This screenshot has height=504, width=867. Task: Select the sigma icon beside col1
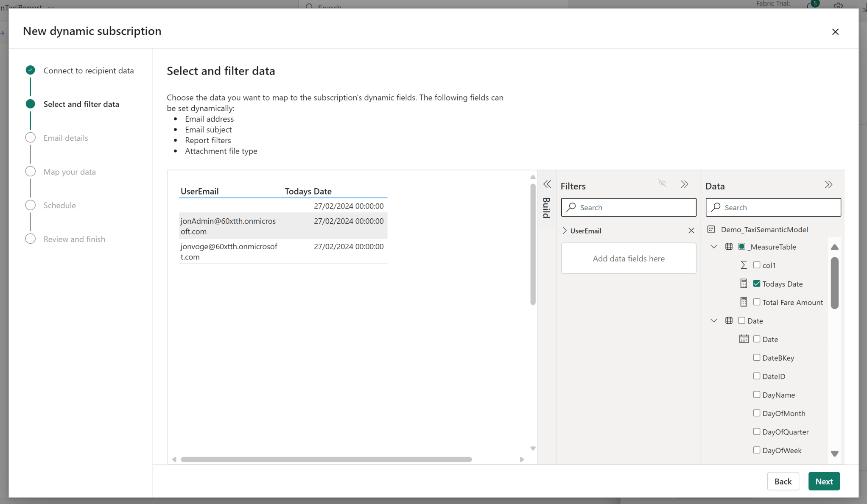(744, 265)
